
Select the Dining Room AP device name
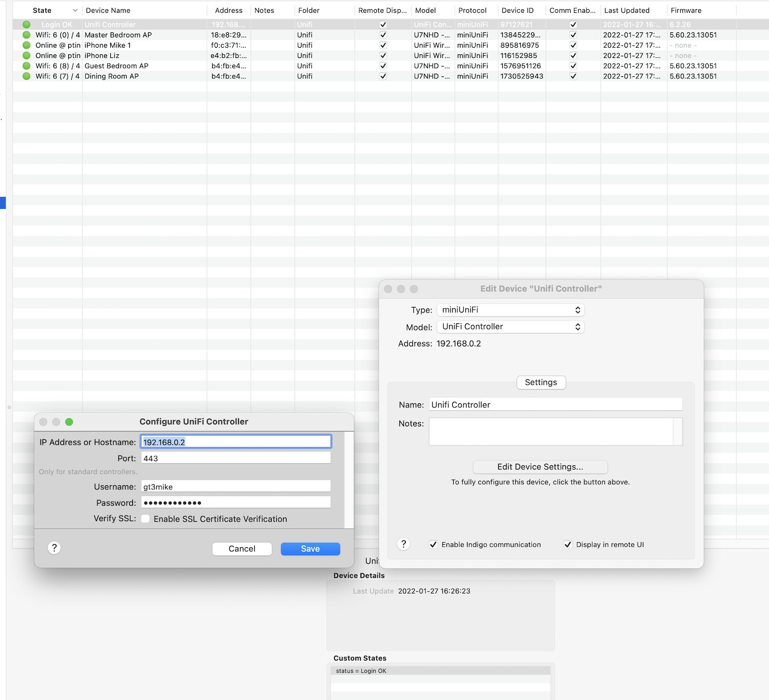click(x=111, y=76)
